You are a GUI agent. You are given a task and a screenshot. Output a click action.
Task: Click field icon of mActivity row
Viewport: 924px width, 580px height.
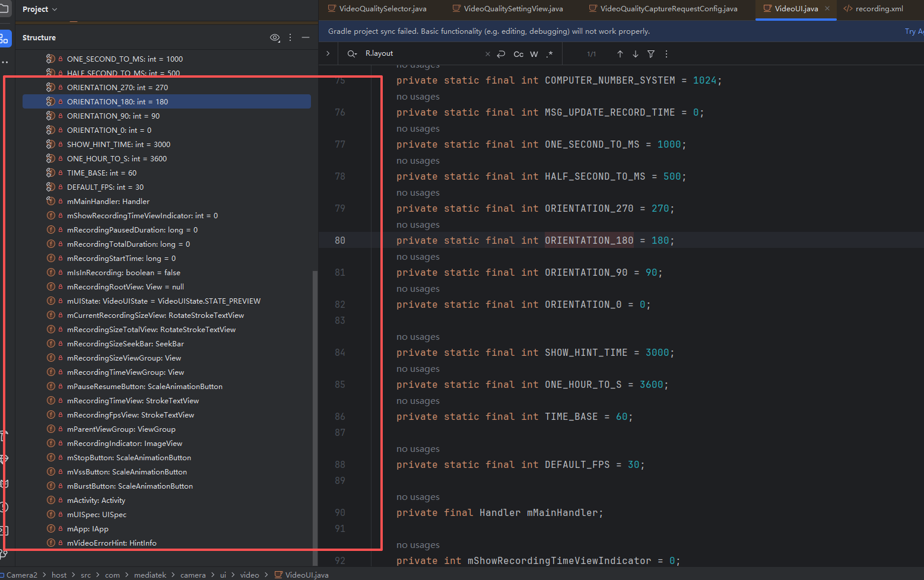coord(51,500)
